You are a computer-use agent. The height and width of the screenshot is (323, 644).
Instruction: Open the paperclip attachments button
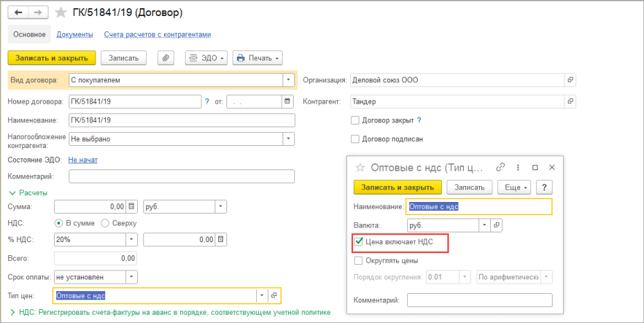(x=166, y=58)
